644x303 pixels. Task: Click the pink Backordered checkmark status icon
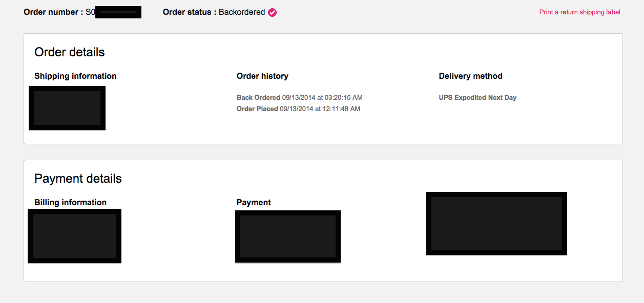tap(272, 12)
